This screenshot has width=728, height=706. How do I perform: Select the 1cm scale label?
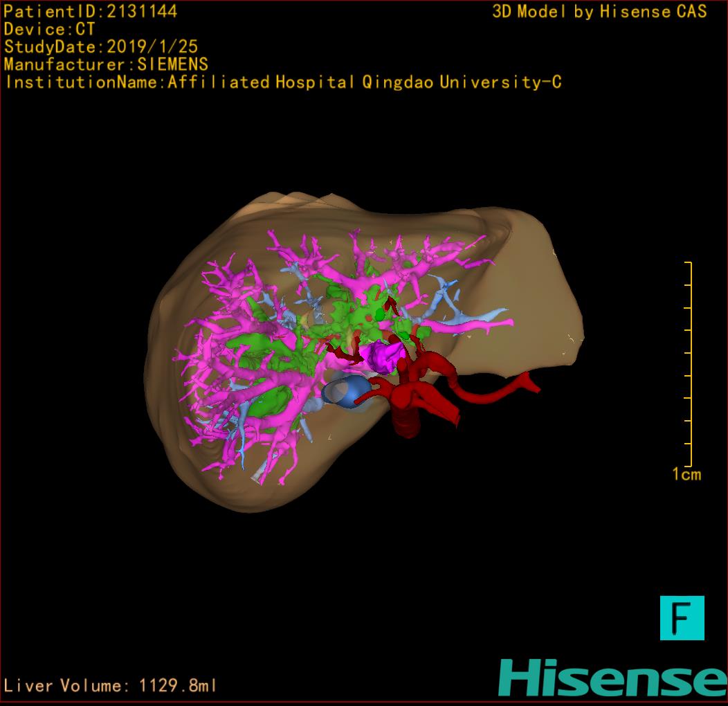(686, 474)
